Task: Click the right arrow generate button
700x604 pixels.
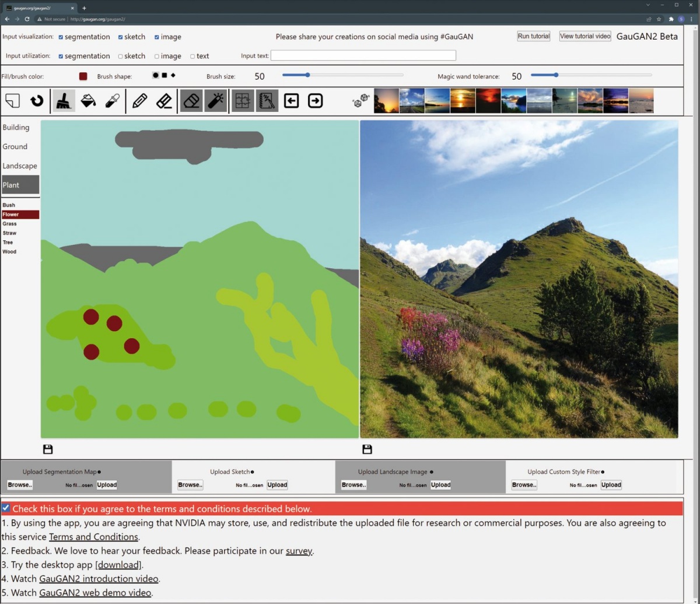Action: (315, 101)
